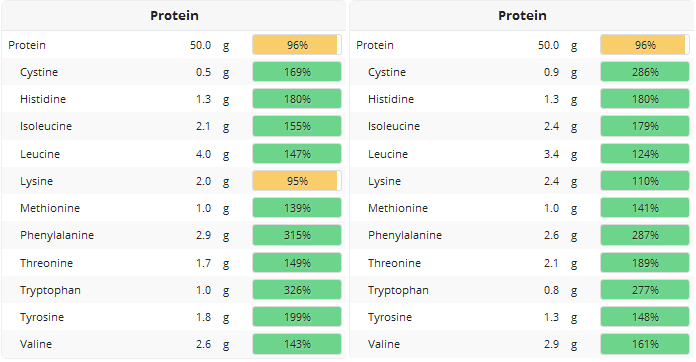Select the left Phenylalanine 315% bar

297,235
